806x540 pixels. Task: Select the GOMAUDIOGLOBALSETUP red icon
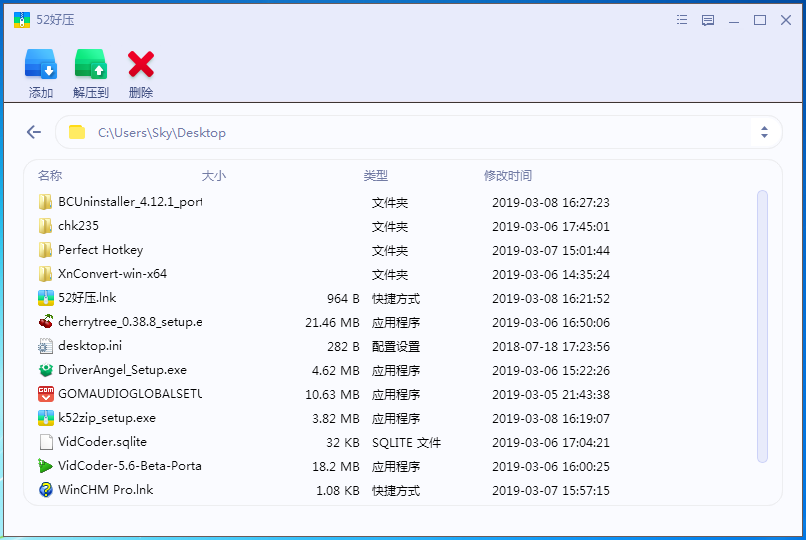[45, 394]
